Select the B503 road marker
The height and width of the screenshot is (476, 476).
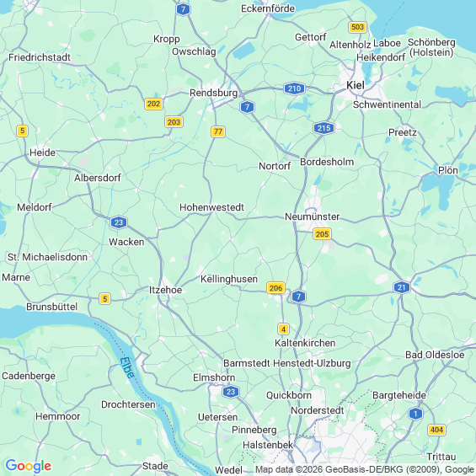pos(357,27)
